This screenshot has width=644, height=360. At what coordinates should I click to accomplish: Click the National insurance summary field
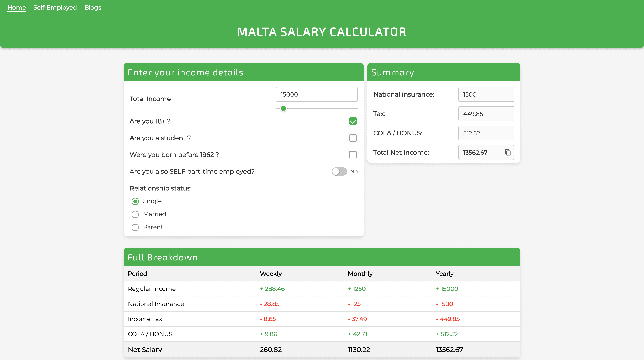click(486, 94)
